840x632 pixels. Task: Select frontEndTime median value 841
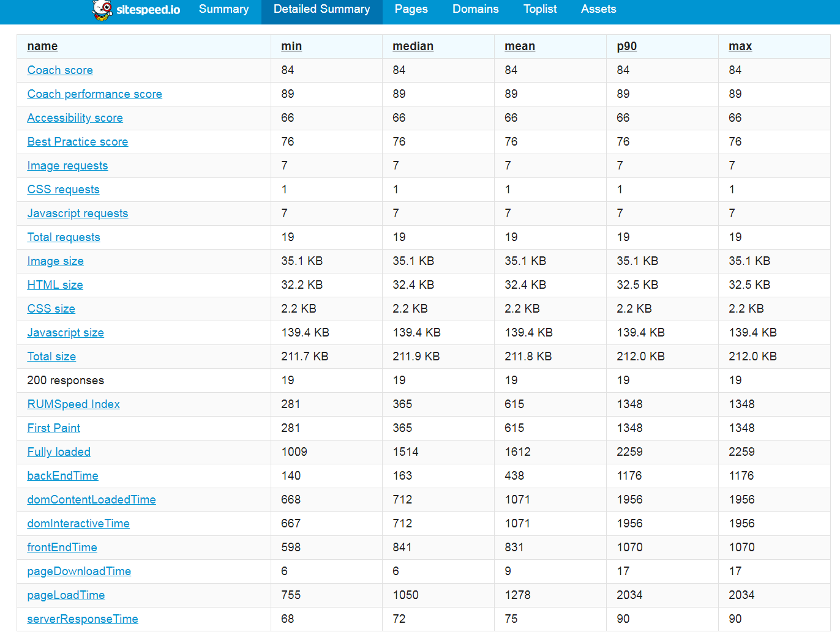pyautogui.click(x=402, y=548)
